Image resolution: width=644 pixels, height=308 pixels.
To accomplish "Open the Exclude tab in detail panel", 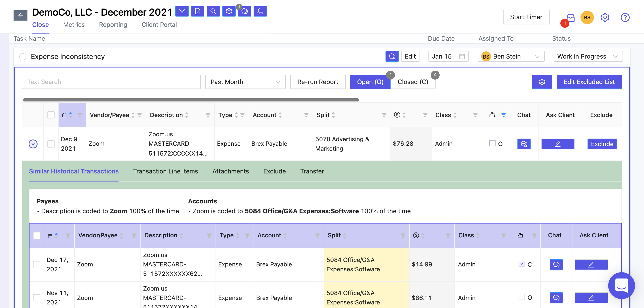I will (274, 171).
